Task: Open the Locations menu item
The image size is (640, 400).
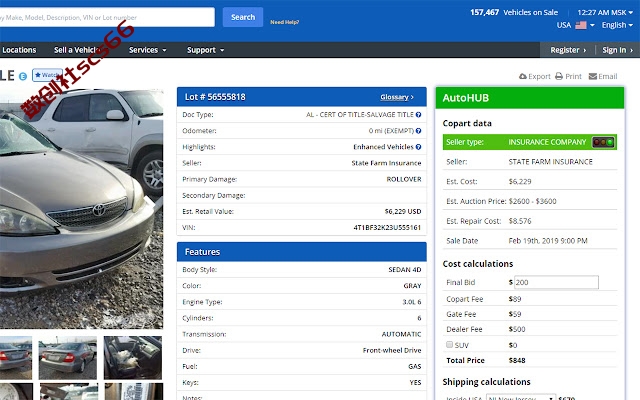Action: pos(19,50)
